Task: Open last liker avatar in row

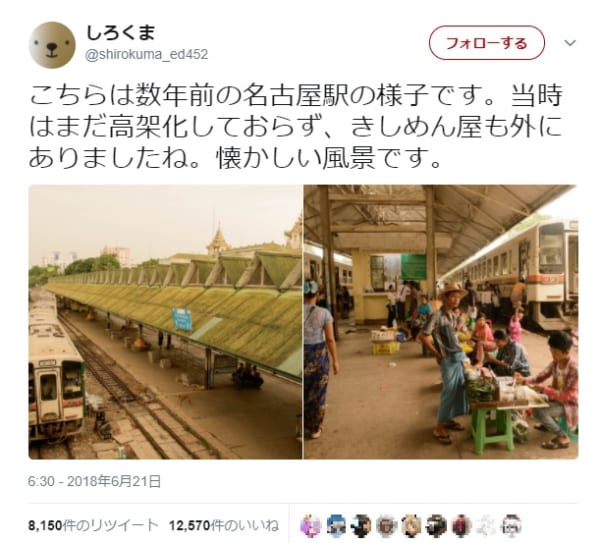Action: [x=512, y=525]
